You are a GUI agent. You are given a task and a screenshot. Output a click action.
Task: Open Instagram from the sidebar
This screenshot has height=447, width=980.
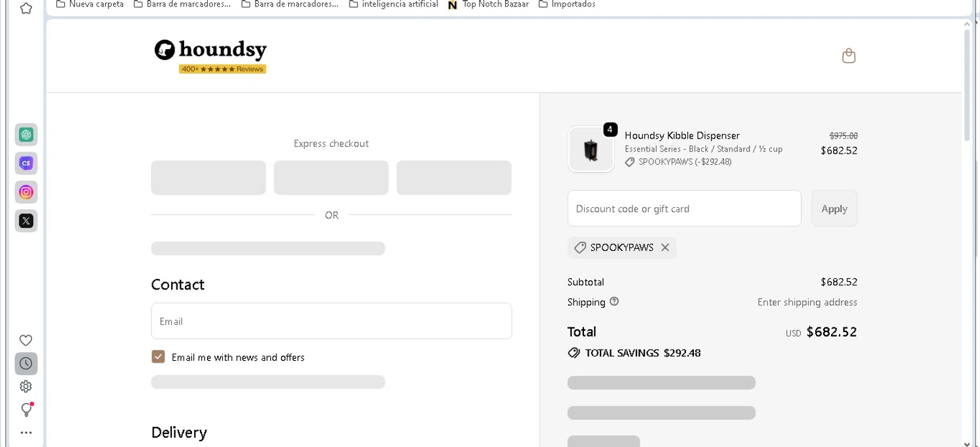click(x=26, y=192)
